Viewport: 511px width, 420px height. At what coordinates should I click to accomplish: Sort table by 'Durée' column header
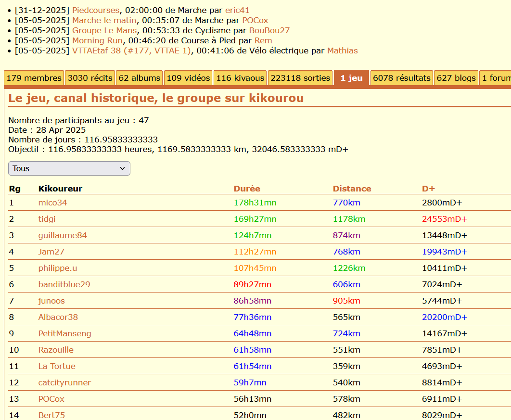coord(247,189)
